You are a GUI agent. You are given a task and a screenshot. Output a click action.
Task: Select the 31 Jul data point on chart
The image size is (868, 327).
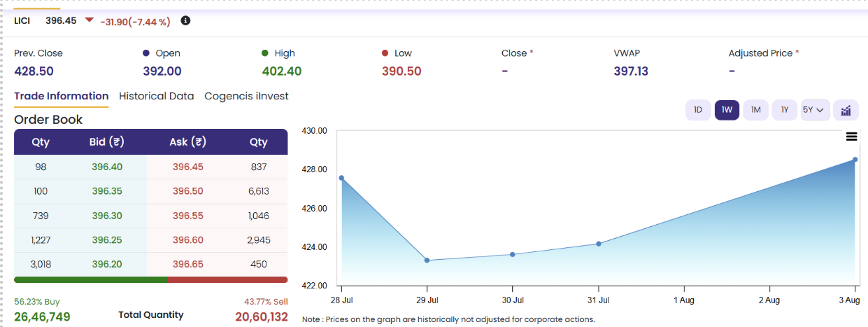click(x=599, y=244)
